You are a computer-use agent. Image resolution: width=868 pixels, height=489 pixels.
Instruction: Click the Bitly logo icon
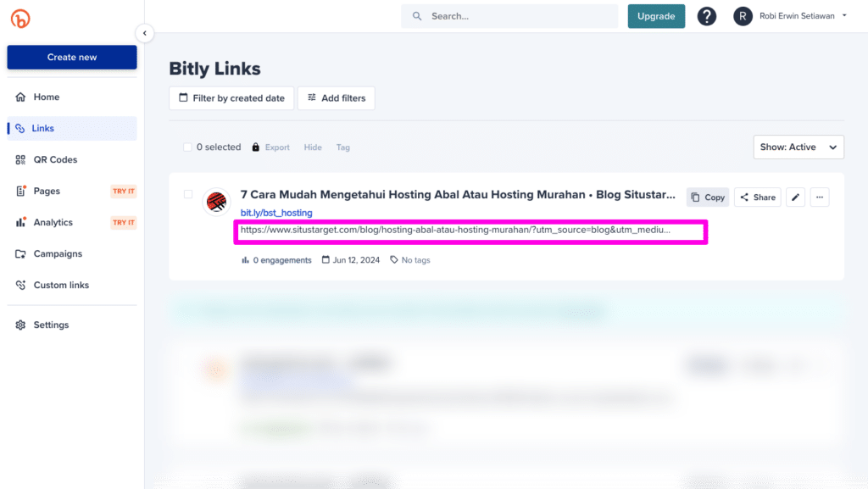(20, 19)
